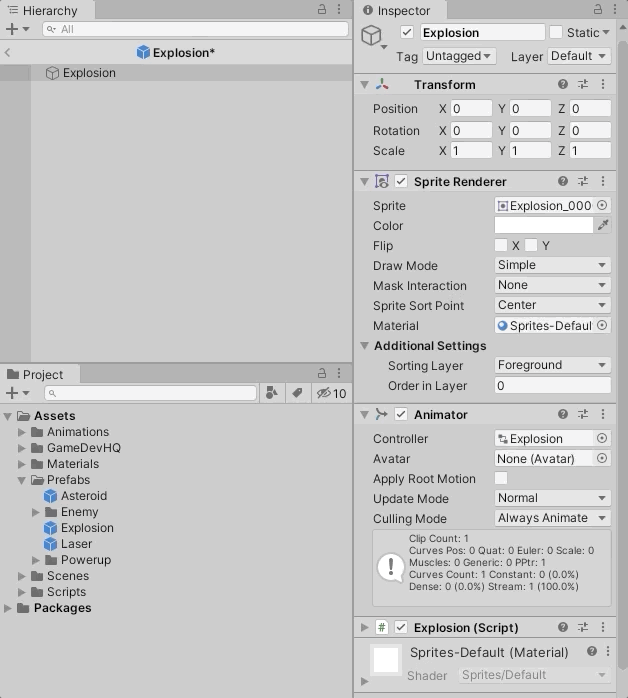Open Sprite Renderer options menu

click(603, 181)
